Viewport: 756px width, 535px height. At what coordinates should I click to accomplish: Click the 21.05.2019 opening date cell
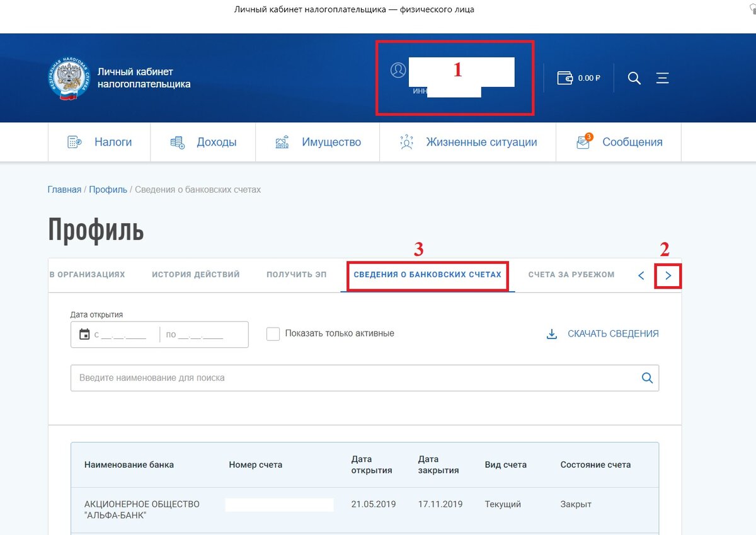374,504
